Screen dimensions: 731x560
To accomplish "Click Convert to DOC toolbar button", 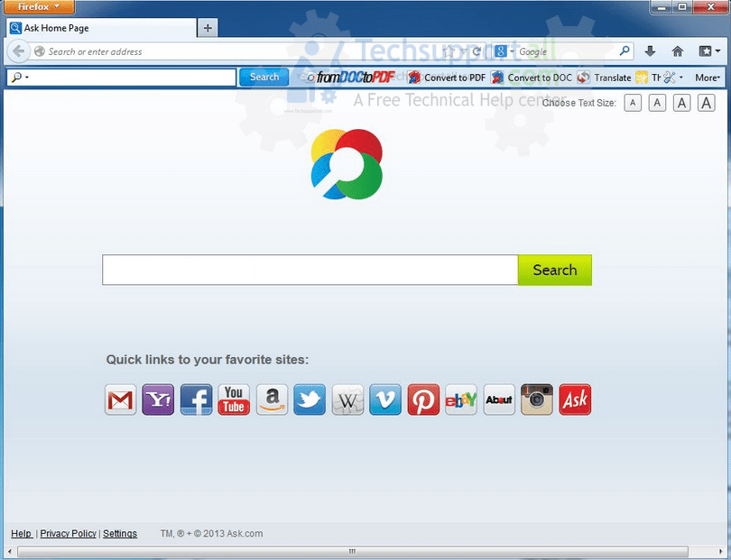I will 532,78.
